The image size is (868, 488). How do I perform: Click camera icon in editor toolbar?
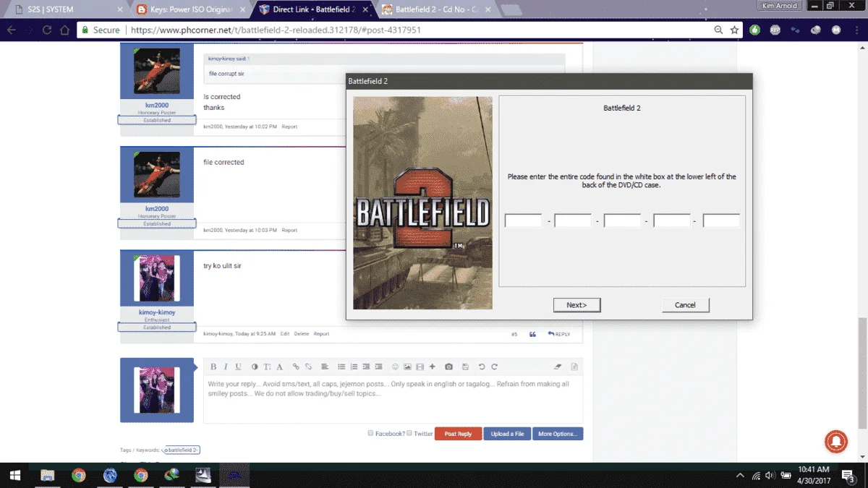[x=449, y=367]
